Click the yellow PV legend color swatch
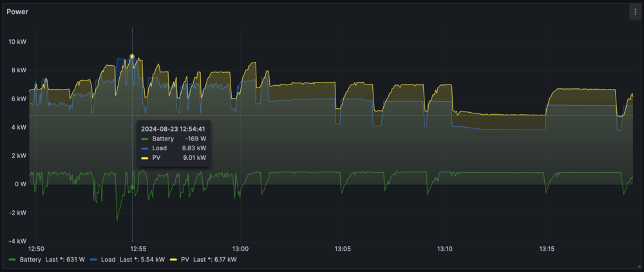This screenshot has height=272, width=644. tap(173, 260)
